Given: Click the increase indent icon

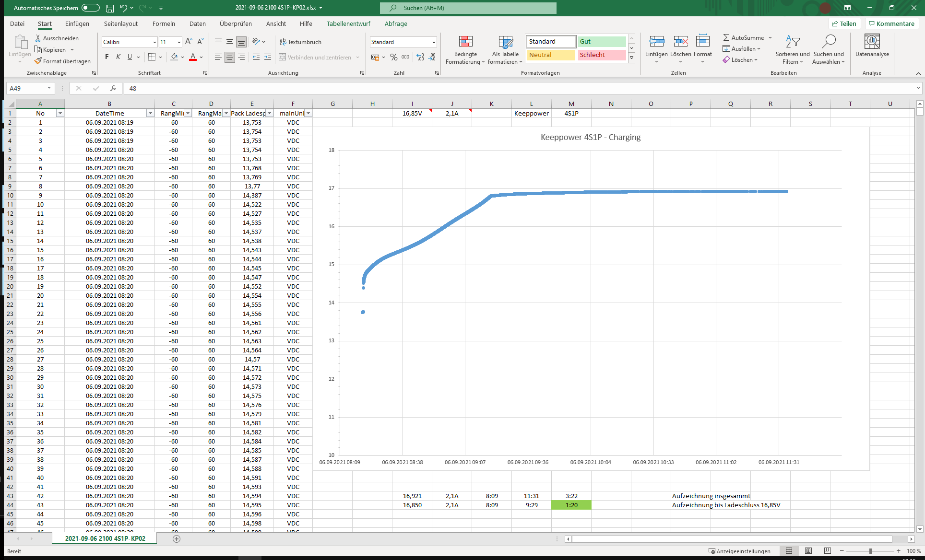Looking at the screenshot, I should [268, 57].
